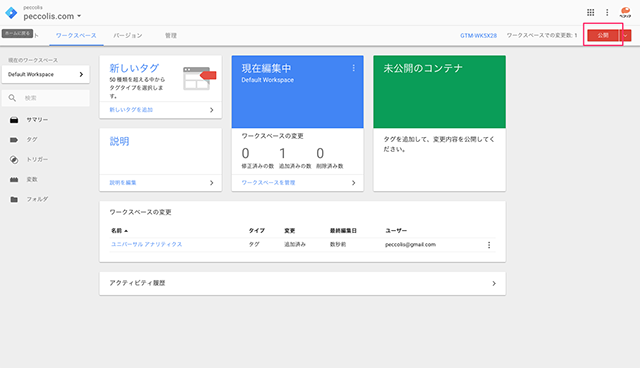640x368 pixels.
Task: Open the user account avatar
Action: 625,12
